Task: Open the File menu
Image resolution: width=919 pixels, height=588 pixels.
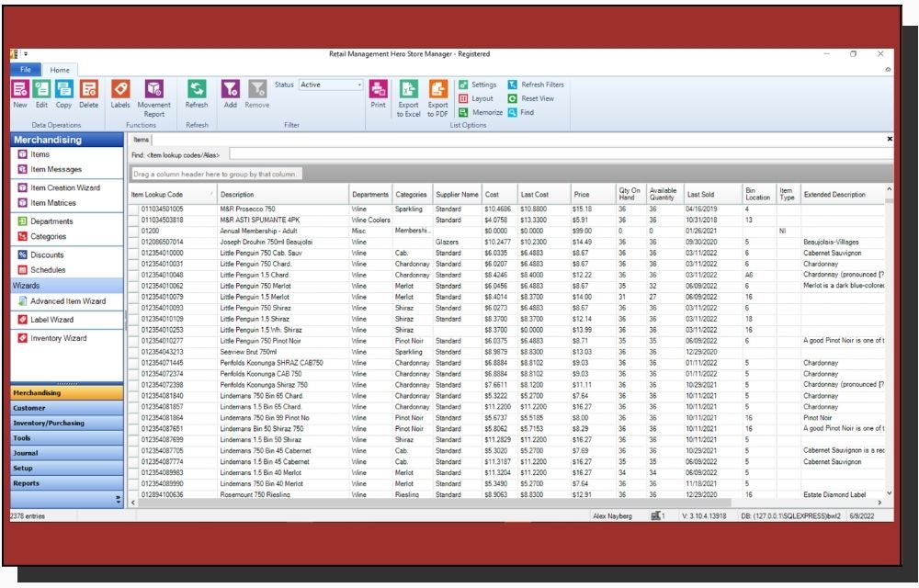Action: [x=26, y=70]
